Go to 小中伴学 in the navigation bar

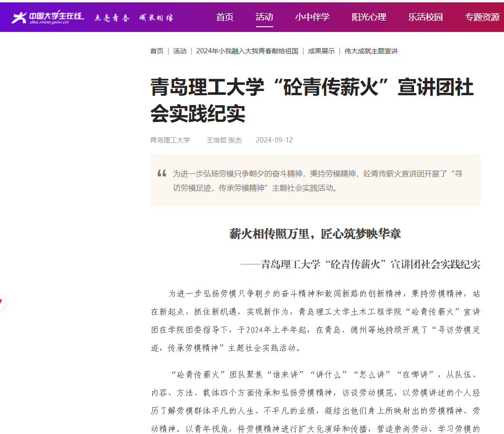point(312,17)
